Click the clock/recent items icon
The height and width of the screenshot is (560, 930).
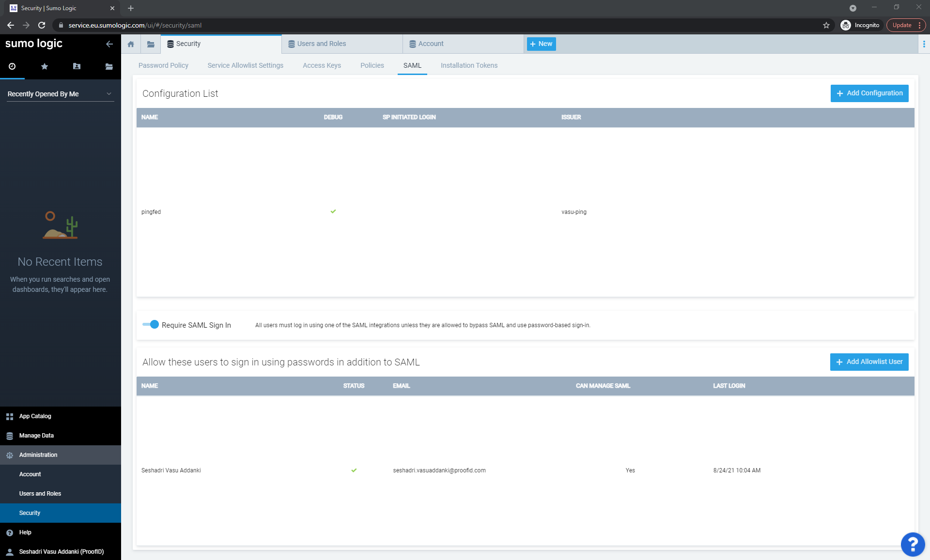pyautogui.click(x=12, y=66)
